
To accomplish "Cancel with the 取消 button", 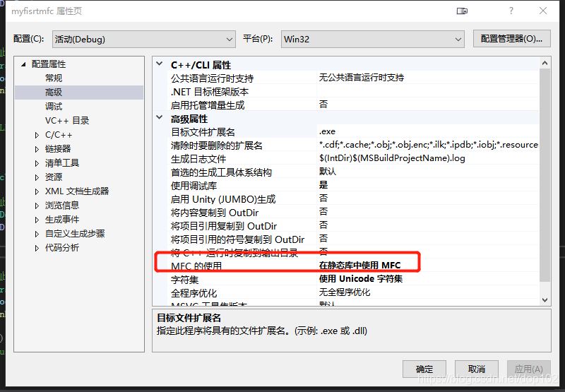I will [476, 369].
